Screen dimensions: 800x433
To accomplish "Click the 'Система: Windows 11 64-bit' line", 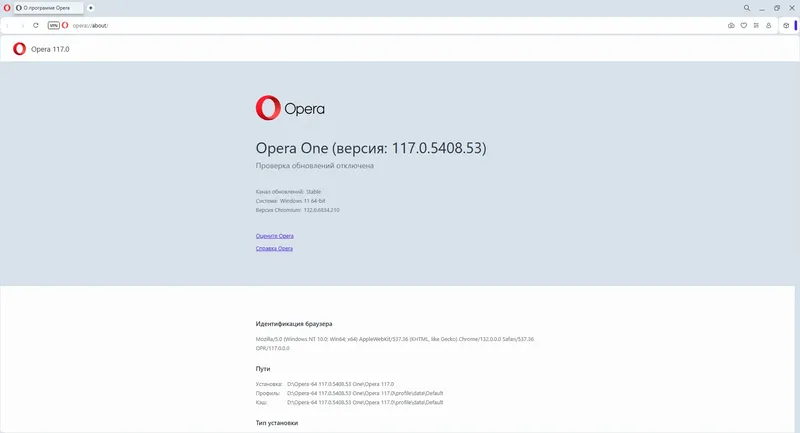I will pyautogui.click(x=290, y=201).
